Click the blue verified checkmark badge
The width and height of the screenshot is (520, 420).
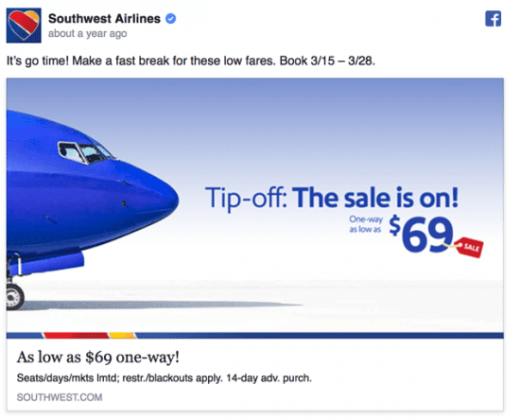point(170,19)
